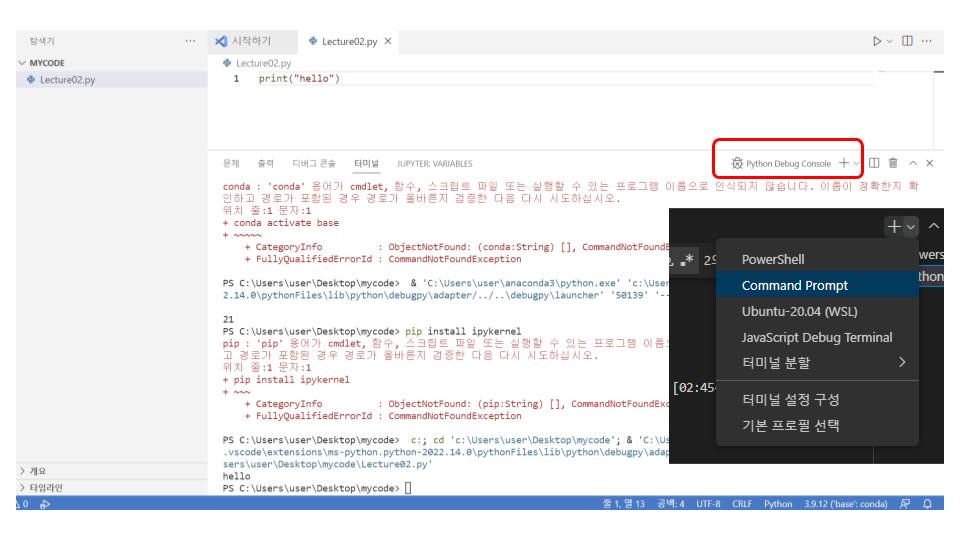960x540 pixels.
Task: Open the 디버그 콘솔 panel tab
Action: pos(314,163)
